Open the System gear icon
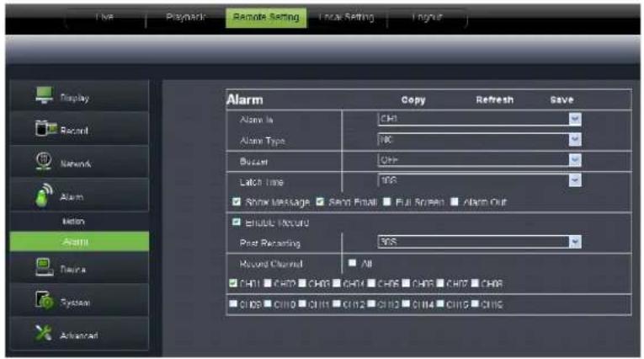The image size is (644, 359). point(45,301)
